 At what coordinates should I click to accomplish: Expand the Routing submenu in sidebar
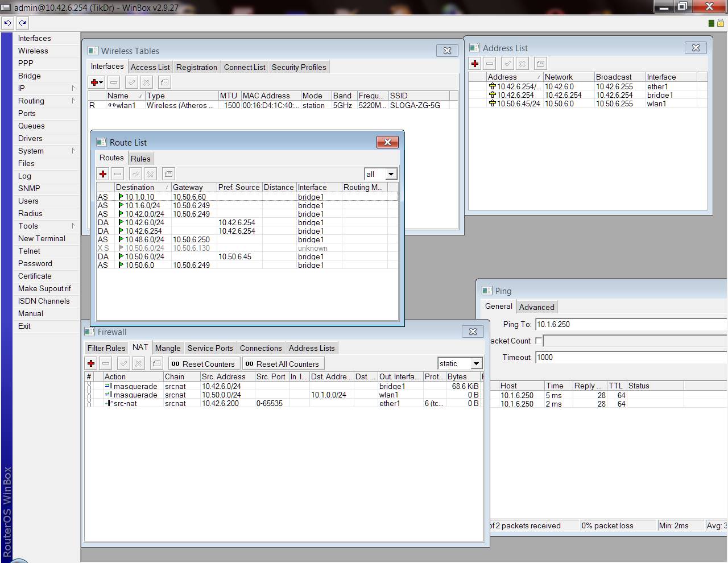point(46,101)
